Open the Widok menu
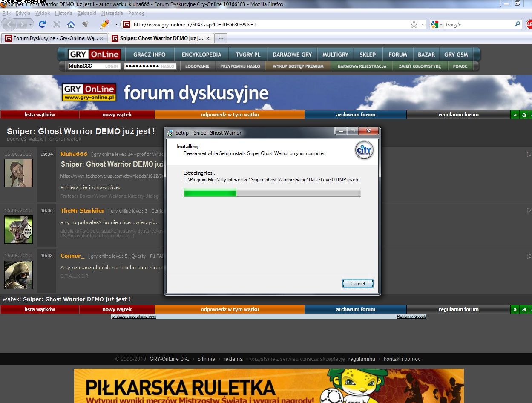Image resolution: width=532 pixels, height=403 pixels. point(43,13)
